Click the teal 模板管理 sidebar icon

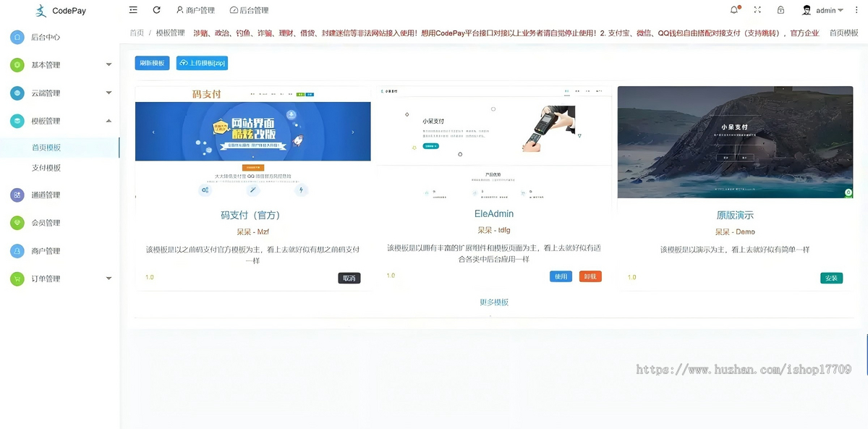[17, 121]
